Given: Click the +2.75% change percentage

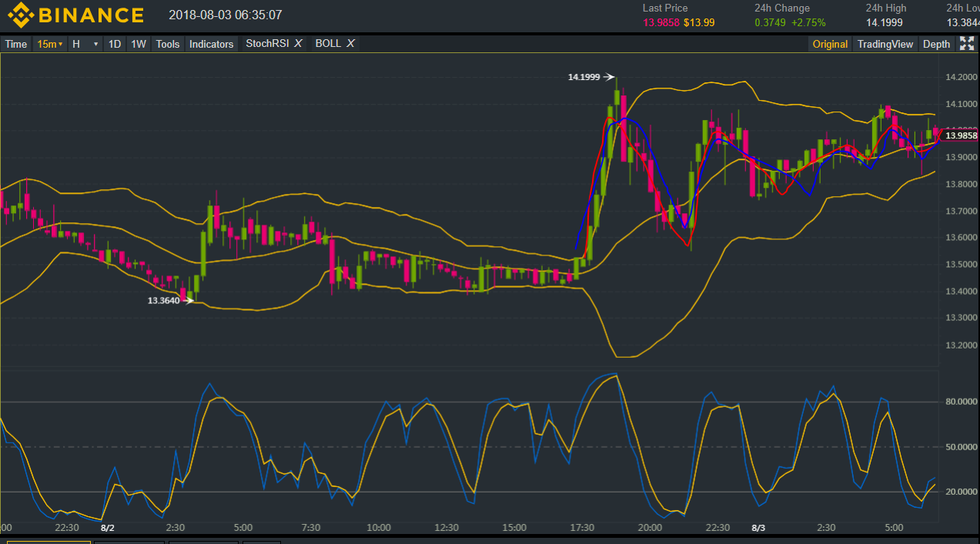Looking at the screenshot, I should point(807,22).
